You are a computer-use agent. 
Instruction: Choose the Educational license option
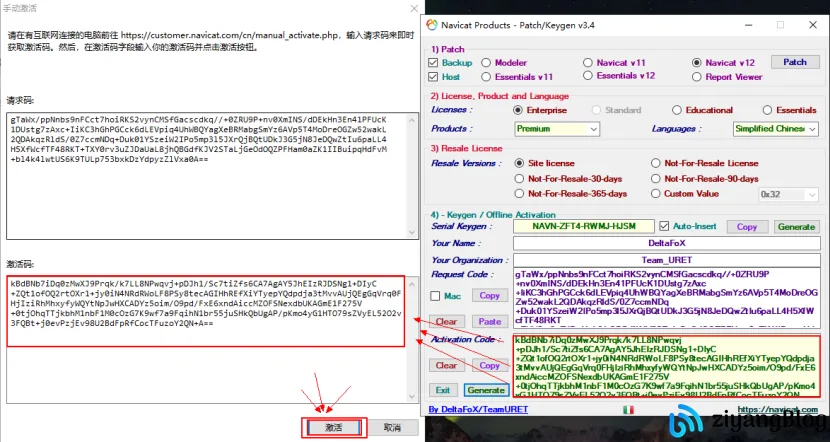675,110
